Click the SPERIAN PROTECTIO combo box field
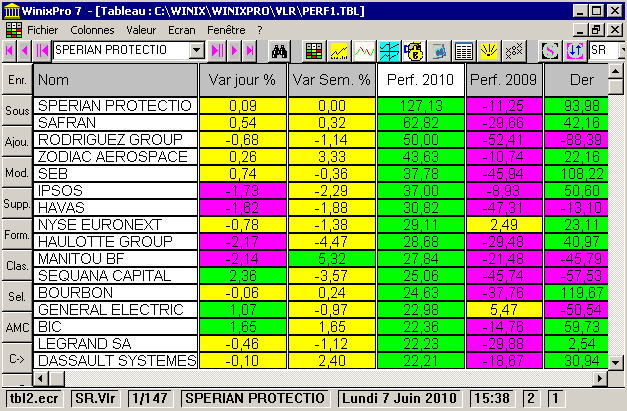Viewport: 627px width, 411px height. (x=122, y=50)
